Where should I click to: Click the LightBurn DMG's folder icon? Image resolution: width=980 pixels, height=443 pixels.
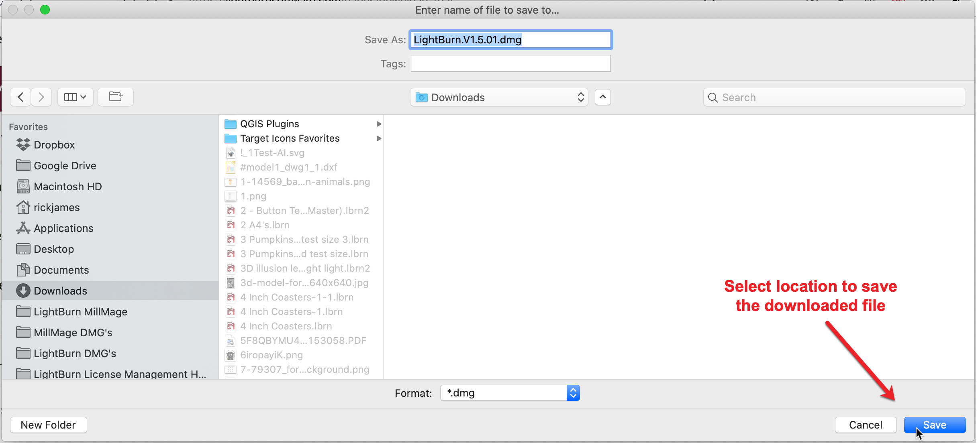coord(23,353)
